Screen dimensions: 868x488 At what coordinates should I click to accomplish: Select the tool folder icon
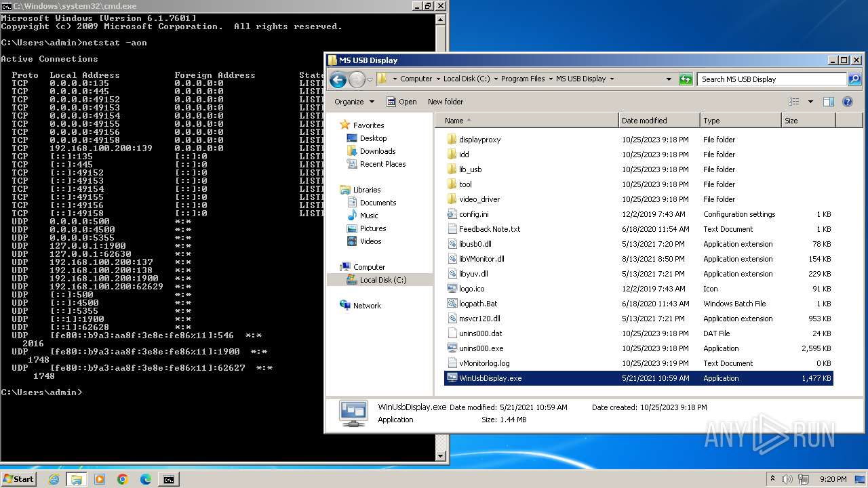452,184
